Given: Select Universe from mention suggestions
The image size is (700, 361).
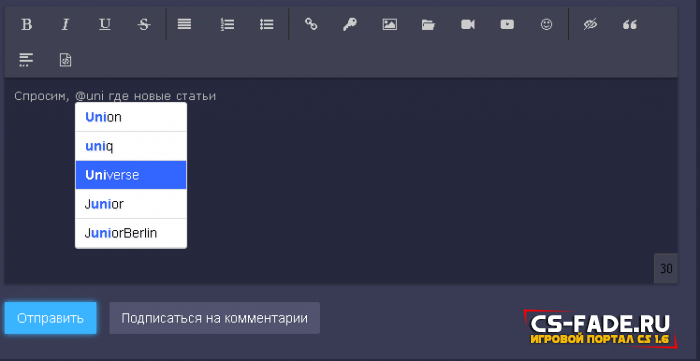Looking at the screenshot, I should tap(131, 175).
